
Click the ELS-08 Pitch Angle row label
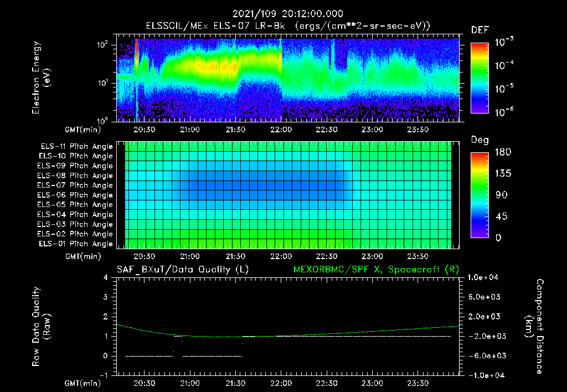pos(75,176)
